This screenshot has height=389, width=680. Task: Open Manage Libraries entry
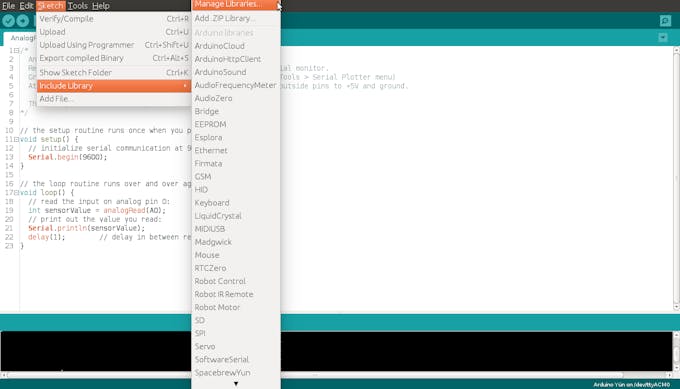(236, 5)
